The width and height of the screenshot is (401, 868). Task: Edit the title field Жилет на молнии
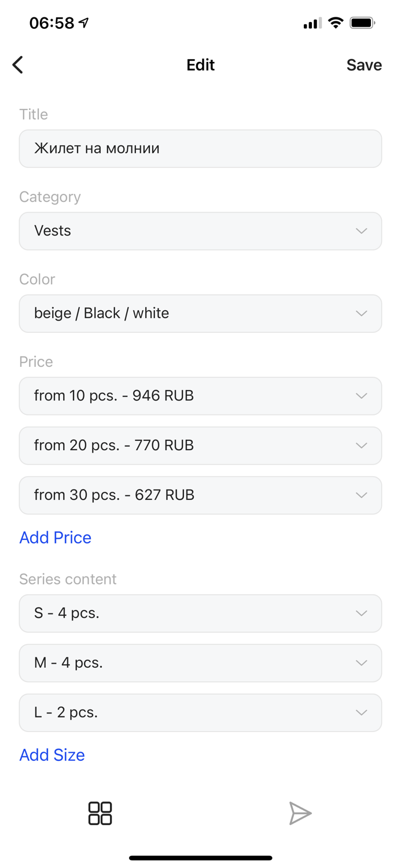(x=200, y=149)
